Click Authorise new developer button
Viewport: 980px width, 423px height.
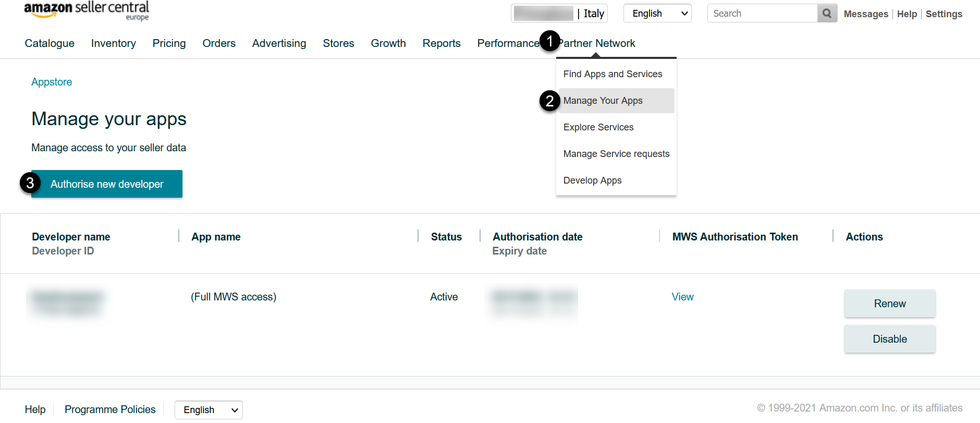click(107, 184)
